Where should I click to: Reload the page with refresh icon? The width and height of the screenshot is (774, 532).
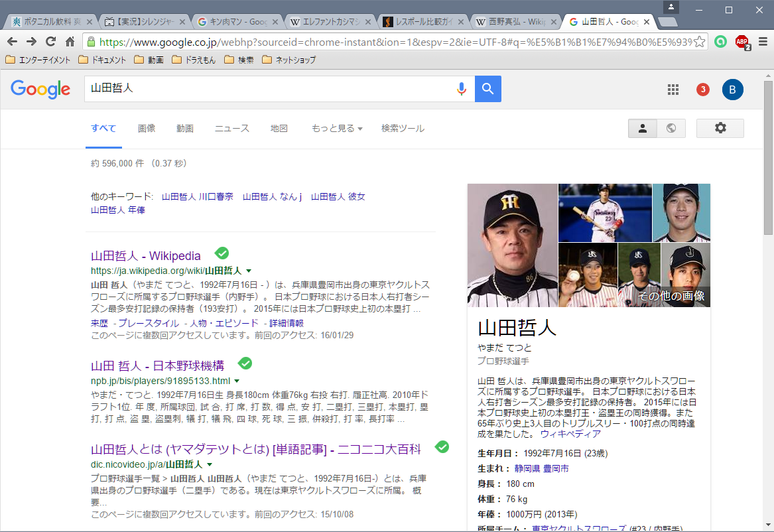tap(50, 41)
